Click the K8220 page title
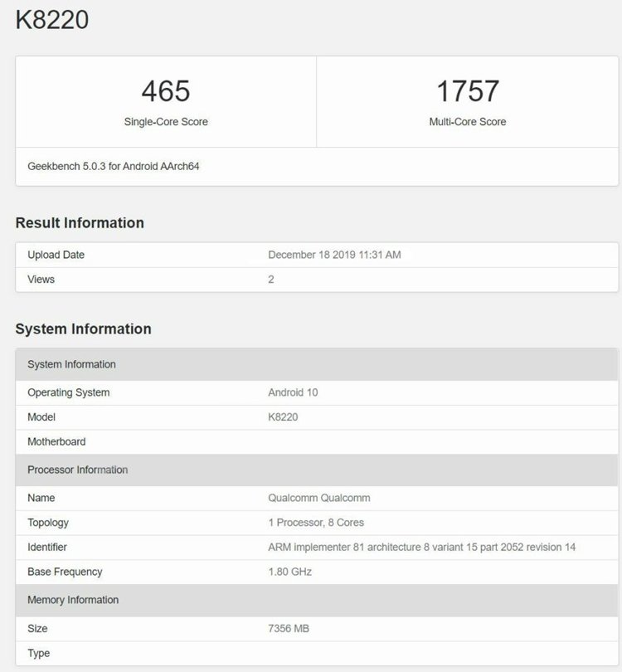 point(51,20)
